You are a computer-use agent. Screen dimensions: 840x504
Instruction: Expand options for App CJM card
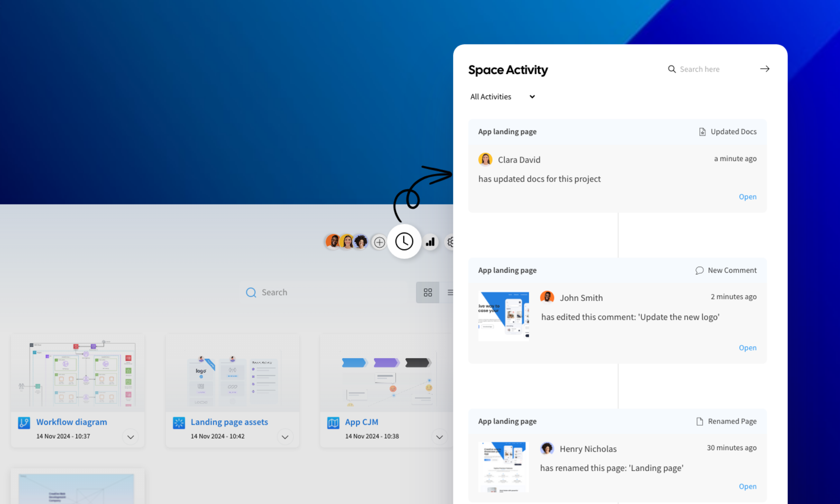[440, 437]
